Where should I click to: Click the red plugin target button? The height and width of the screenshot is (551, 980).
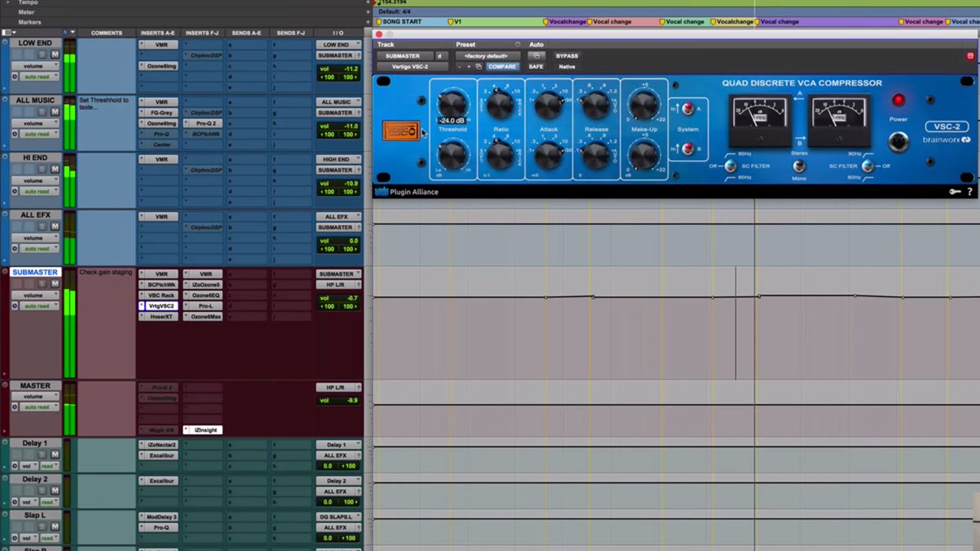(x=970, y=56)
